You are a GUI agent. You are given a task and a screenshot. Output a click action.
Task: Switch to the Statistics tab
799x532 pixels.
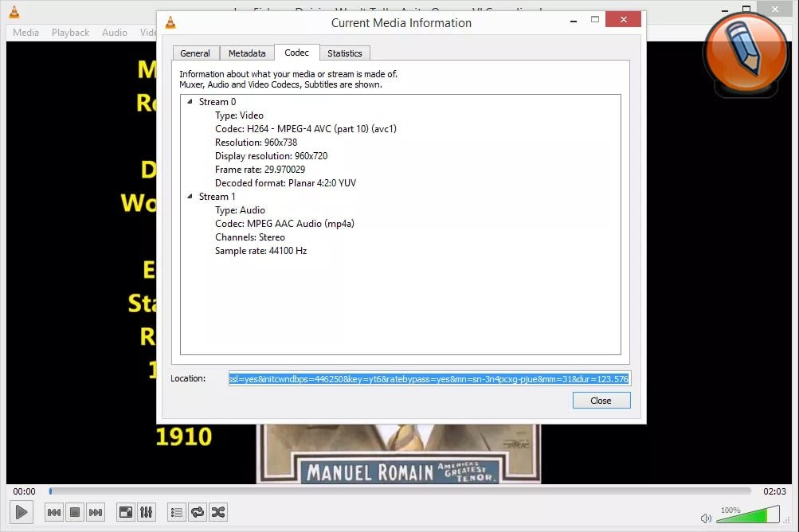[344, 53]
